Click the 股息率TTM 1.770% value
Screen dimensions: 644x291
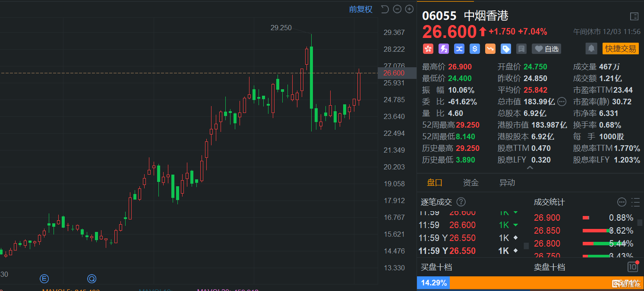(627, 148)
